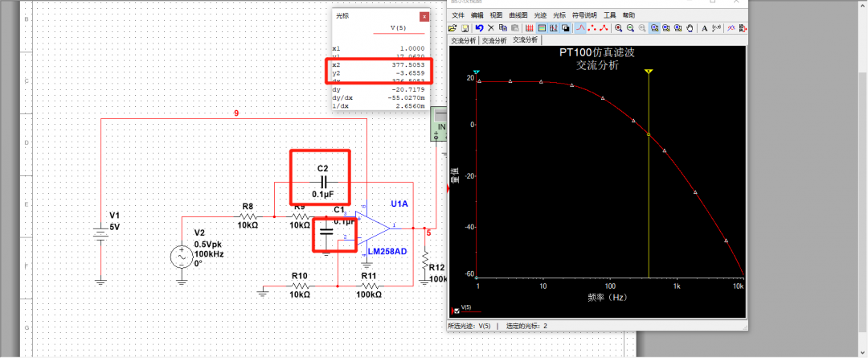Select resistor R8 10kΩ in schematic

[248, 216]
